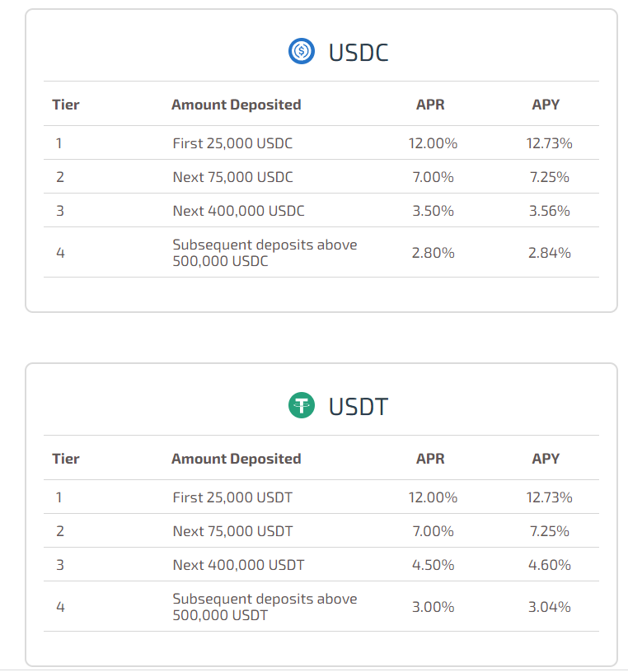Select 'Next 75,000 USDC' cell
Viewport: 628px width, 672px height.
(233, 177)
